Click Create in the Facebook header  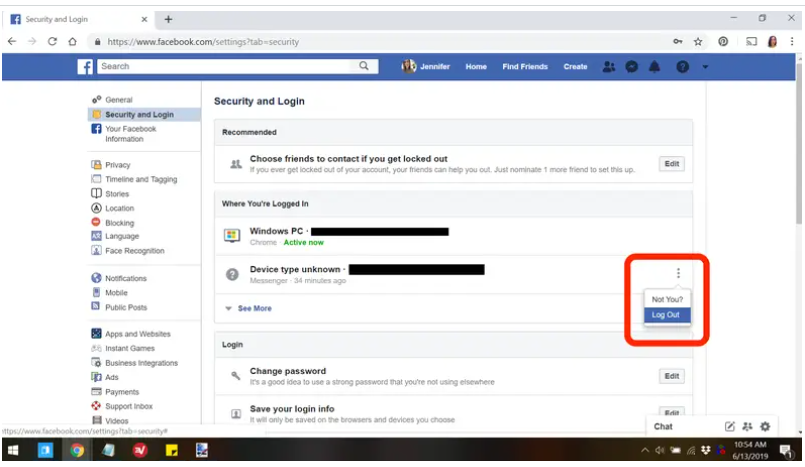(575, 67)
